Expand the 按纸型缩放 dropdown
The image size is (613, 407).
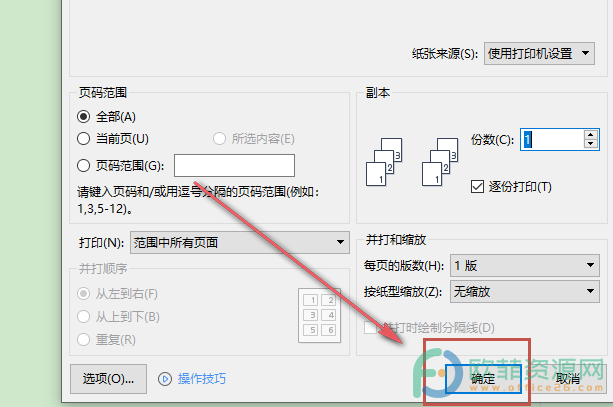point(525,291)
